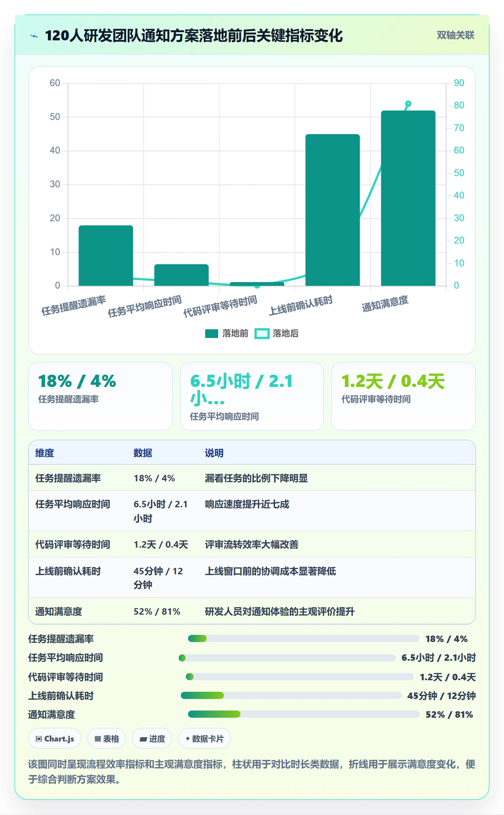Click the chart bar for 任务平均响应时间
Viewport: 504px width, 815px height.
point(181,275)
